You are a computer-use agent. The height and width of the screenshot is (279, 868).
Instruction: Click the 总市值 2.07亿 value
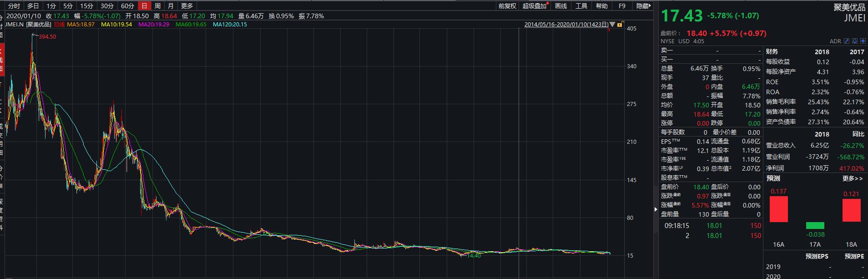[751, 168]
